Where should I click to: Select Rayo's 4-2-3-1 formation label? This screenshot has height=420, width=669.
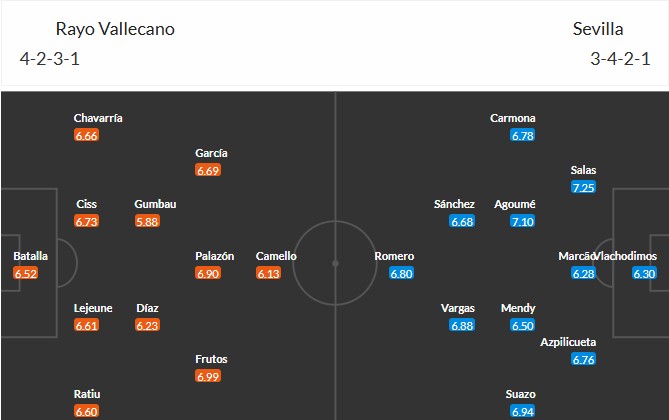tap(50, 58)
